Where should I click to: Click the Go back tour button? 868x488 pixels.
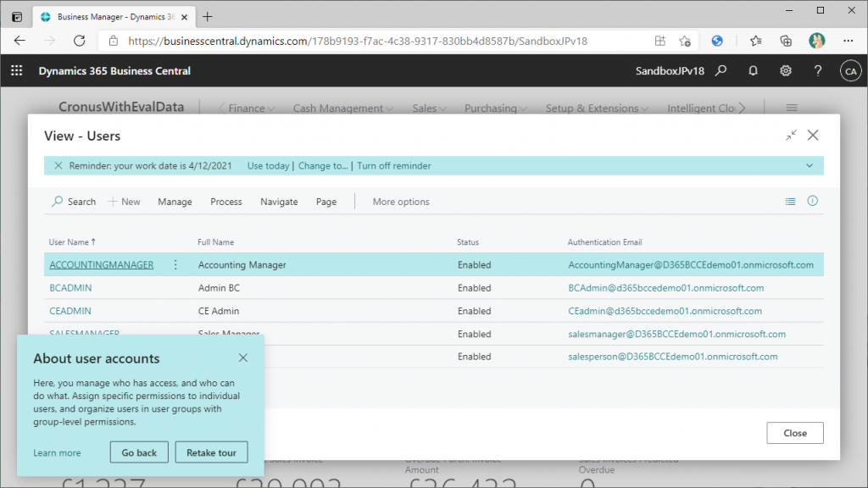(139, 452)
